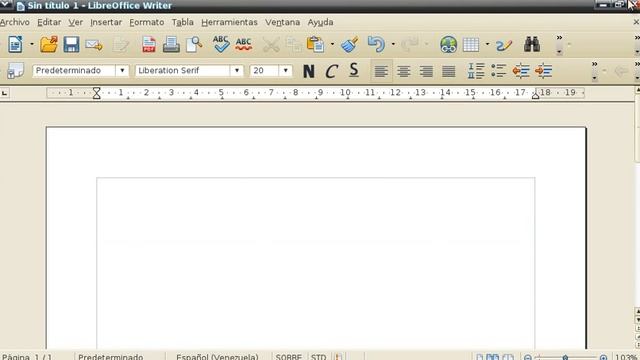Open the Ayuda menu
This screenshot has height=360, width=640.
coord(320,22)
